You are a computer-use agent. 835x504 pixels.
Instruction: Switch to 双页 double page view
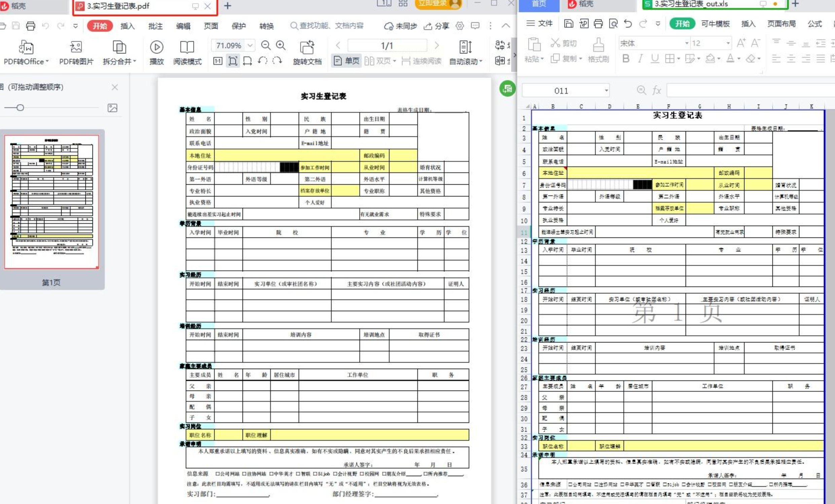tap(380, 61)
